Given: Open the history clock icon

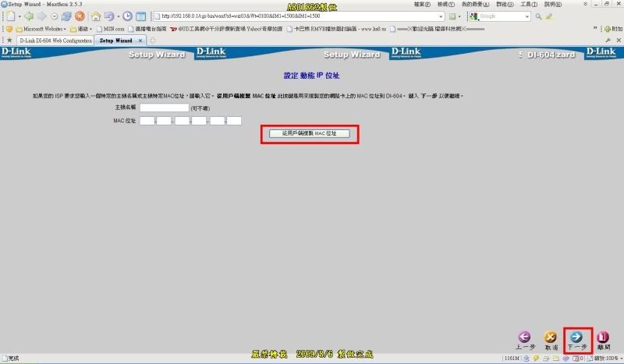Looking at the screenshot, I should [x=127, y=16].
